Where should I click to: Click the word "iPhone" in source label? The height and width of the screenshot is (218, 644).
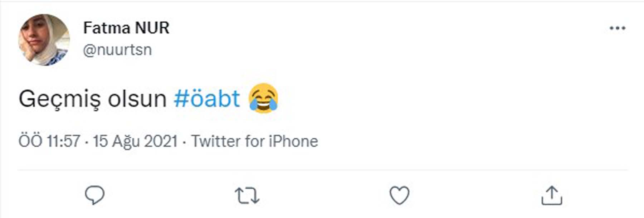coord(293,141)
